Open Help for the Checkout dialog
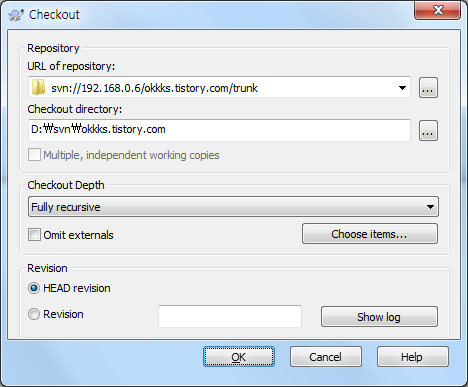468x387 pixels. coord(413,357)
